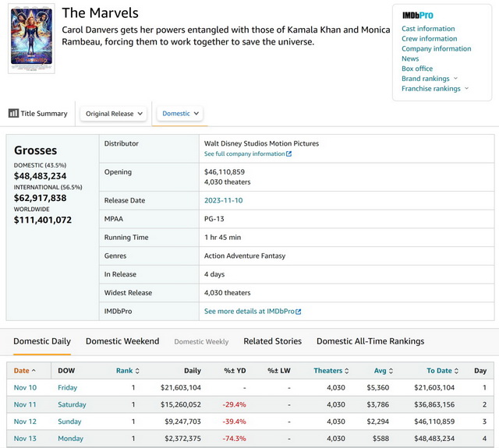
Task: Sort the table by Date column
Action: [25, 371]
